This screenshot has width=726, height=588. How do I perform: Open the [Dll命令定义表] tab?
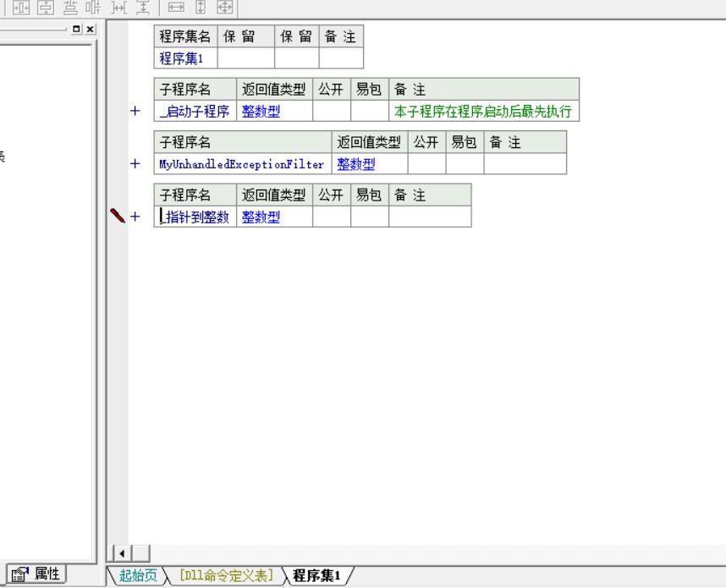[226, 575]
